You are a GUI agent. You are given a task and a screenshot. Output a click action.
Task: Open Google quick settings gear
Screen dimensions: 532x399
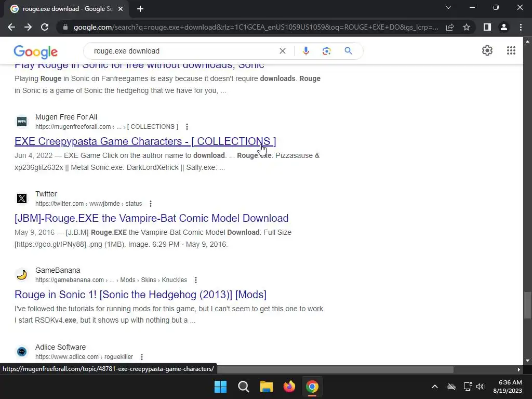tap(487, 50)
